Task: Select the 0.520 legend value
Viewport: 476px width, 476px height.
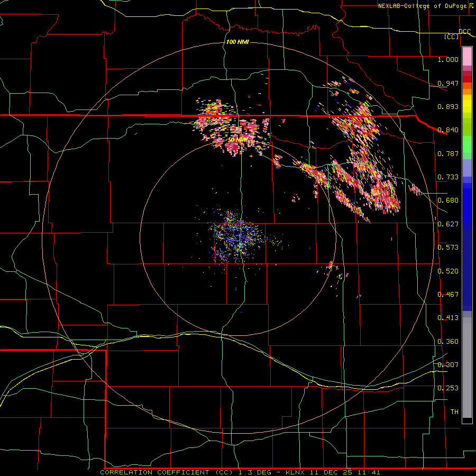Action: [x=448, y=271]
